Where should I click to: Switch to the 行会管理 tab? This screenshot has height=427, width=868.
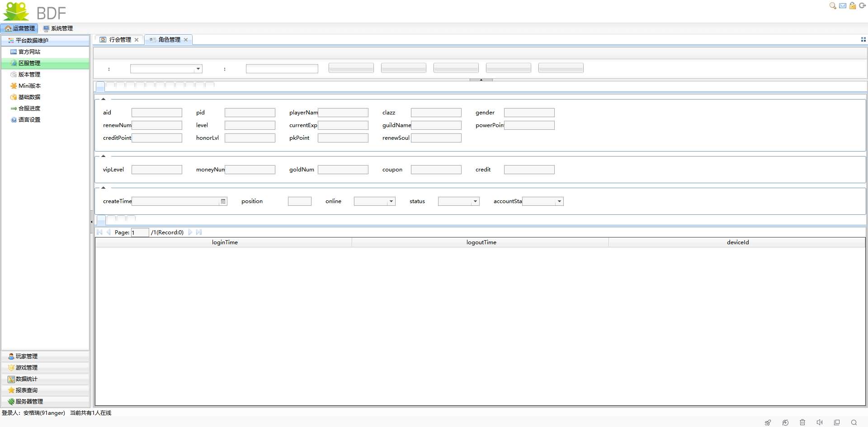(120, 40)
